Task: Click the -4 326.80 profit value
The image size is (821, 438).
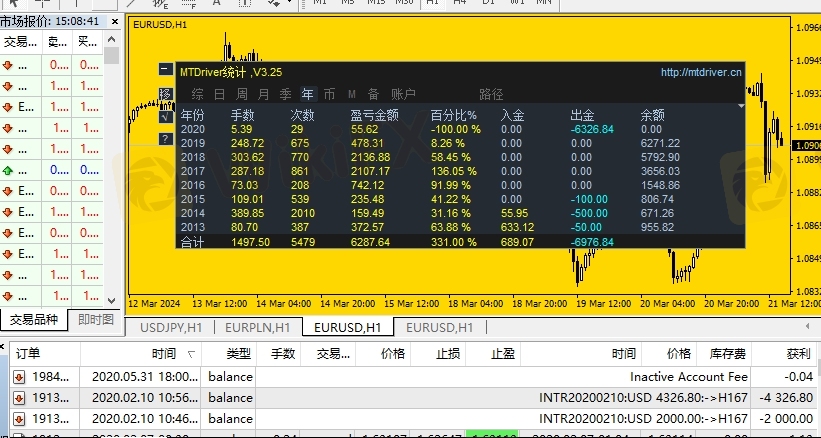Action: pos(785,398)
